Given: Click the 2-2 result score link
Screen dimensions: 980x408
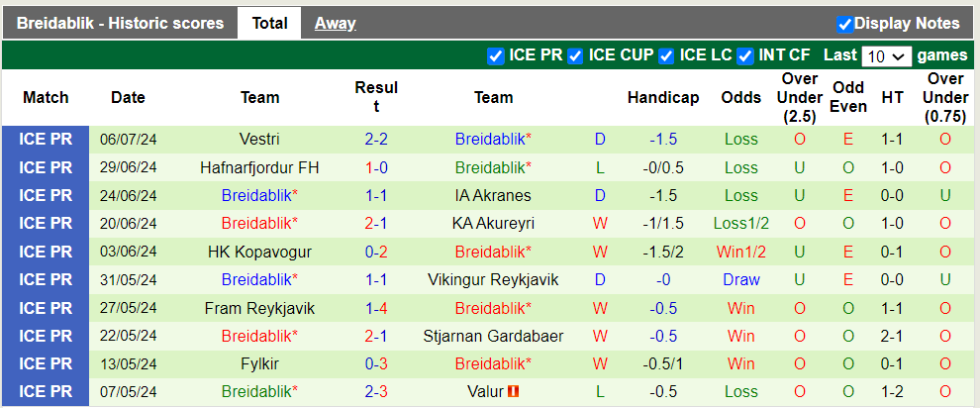Looking at the screenshot, I should point(376,140).
